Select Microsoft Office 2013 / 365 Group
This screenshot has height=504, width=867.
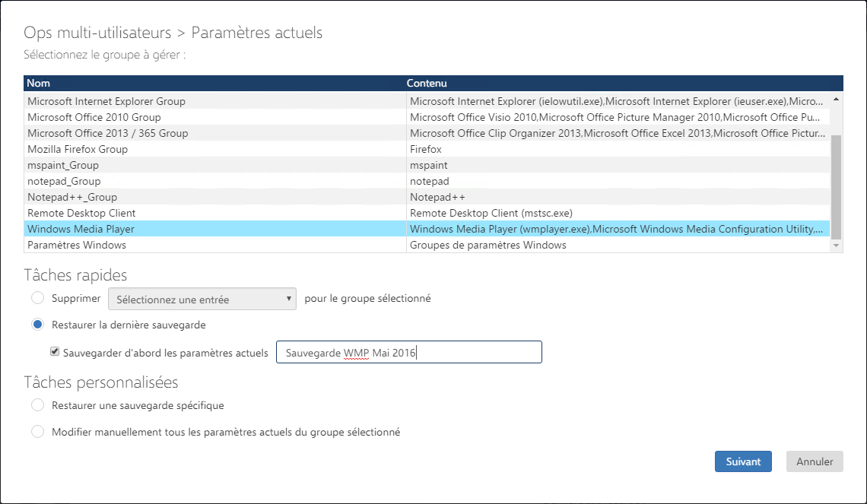427,133
